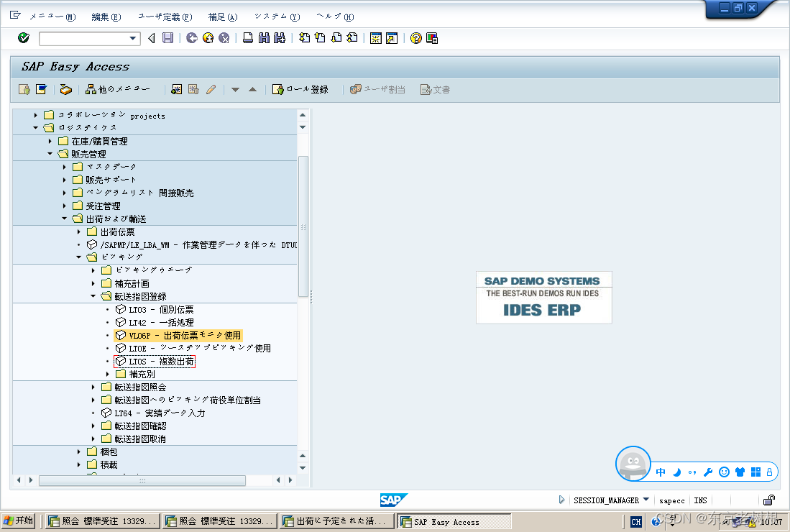Click the red Cancel icon
Viewport: 790px width, 532px height.
tap(224, 38)
